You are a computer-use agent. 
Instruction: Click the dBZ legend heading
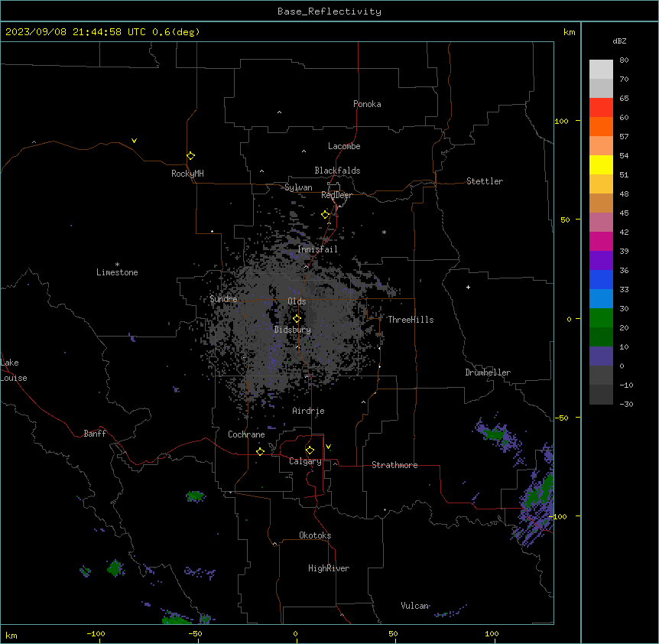pyautogui.click(x=619, y=41)
